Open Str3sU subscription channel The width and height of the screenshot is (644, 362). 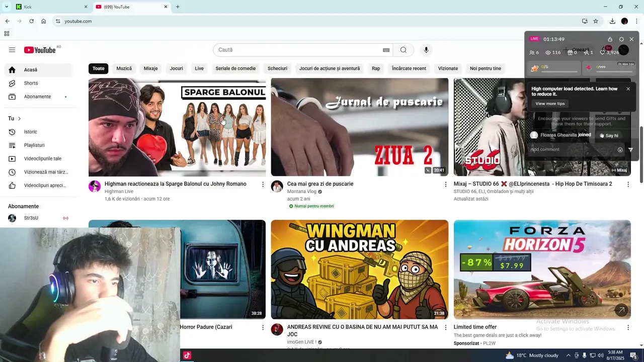[38, 218]
